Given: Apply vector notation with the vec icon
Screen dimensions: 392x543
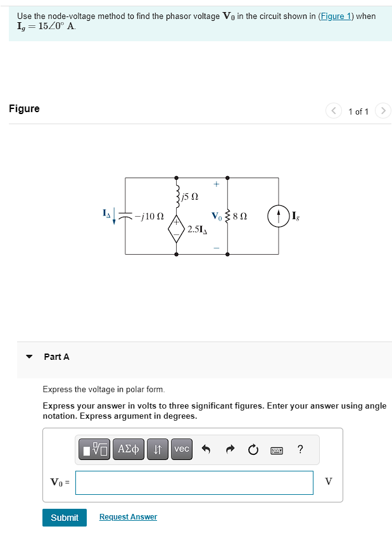Looking at the screenshot, I should point(182,449).
